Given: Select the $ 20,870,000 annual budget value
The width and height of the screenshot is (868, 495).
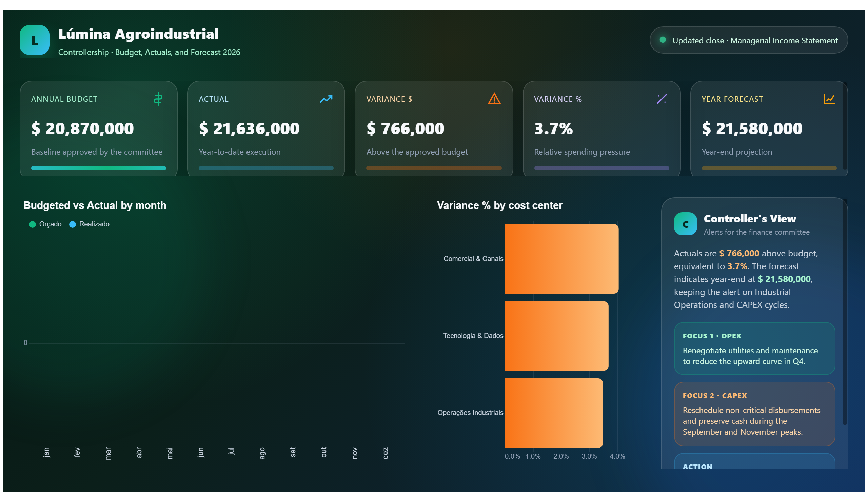Looking at the screenshot, I should 83,128.
